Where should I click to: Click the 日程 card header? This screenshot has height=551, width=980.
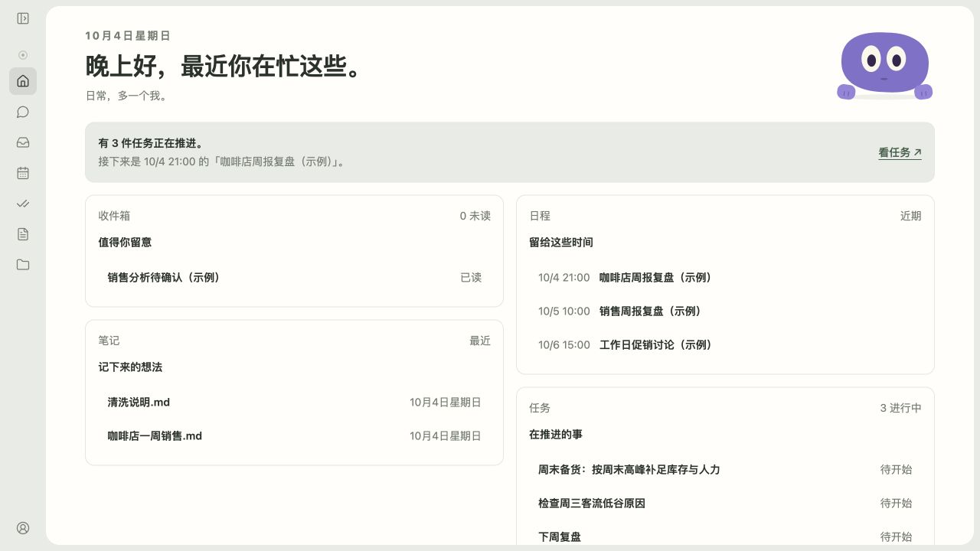[540, 216]
